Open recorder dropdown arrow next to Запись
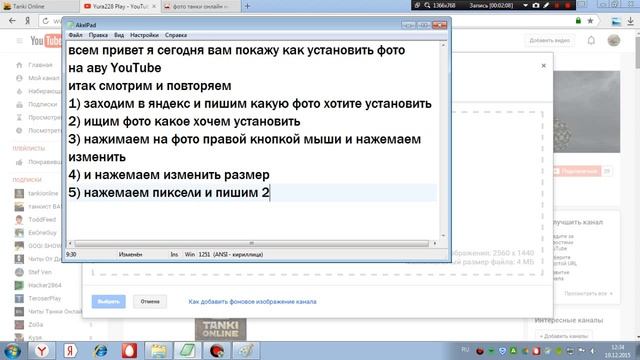The width and height of the screenshot is (640, 360). (x=525, y=5)
